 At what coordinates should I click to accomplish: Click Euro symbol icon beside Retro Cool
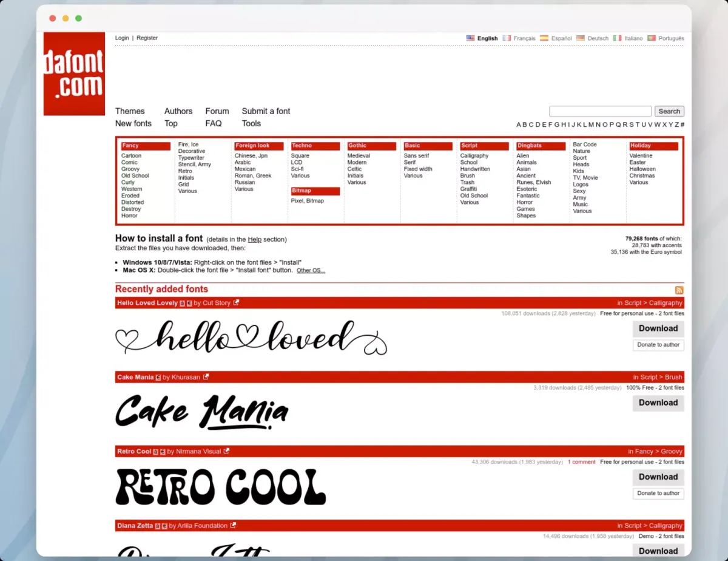pos(163,452)
